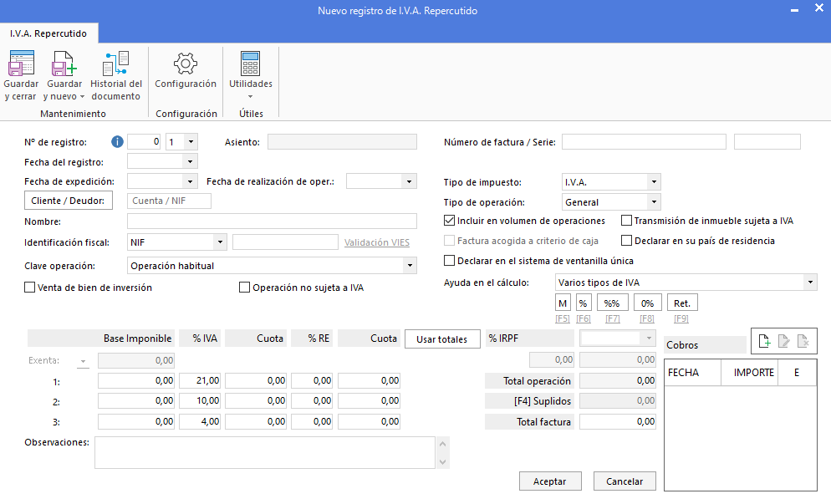The image size is (831, 504).
Task: Focus Total factura field
Action: (618, 422)
